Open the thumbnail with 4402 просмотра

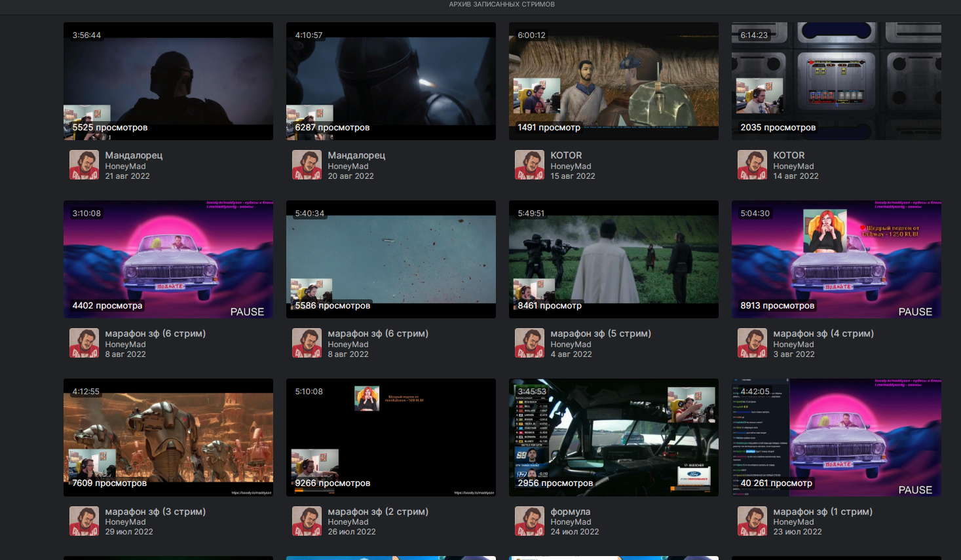(168, 259)
